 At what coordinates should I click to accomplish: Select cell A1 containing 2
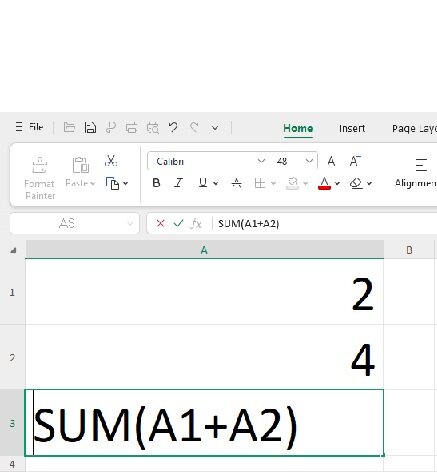tap(204, 292)
